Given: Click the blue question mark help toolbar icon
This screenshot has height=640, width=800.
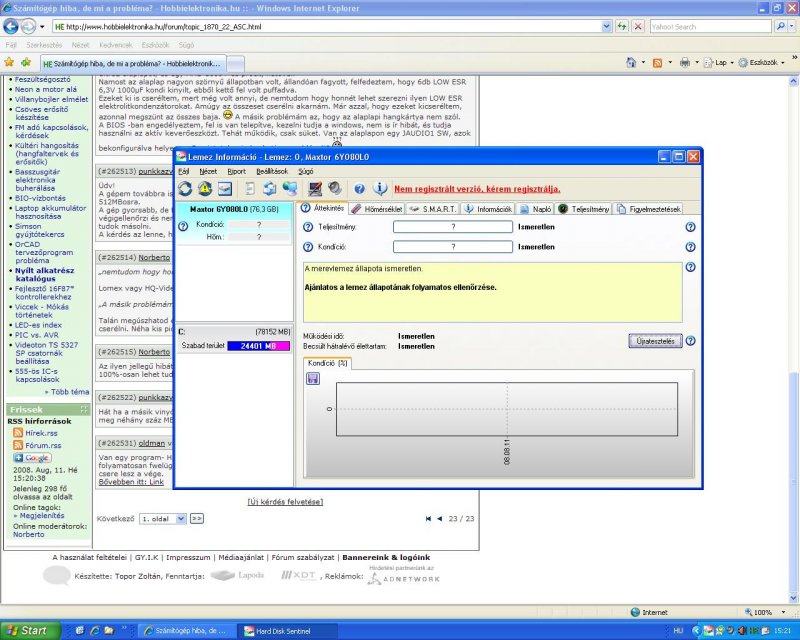Looking at the screenshot, I should [x=359, y=189].
